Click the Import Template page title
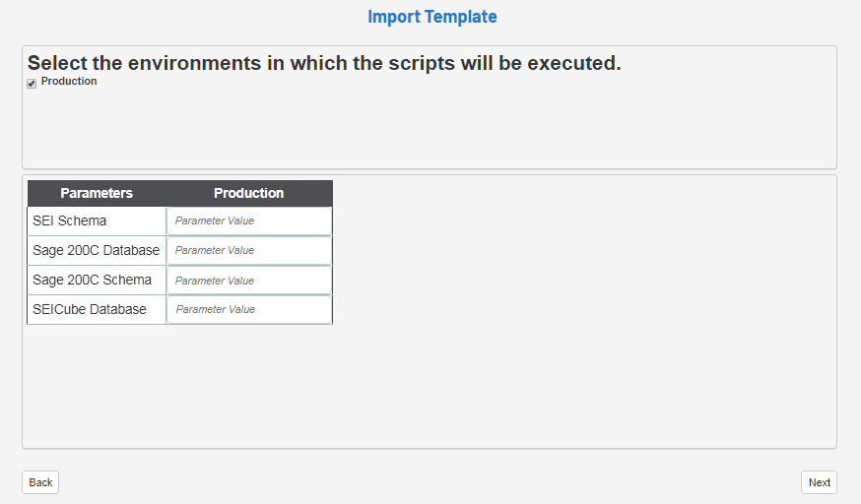This screenshot has width=861, height=504. pos(431,17)
